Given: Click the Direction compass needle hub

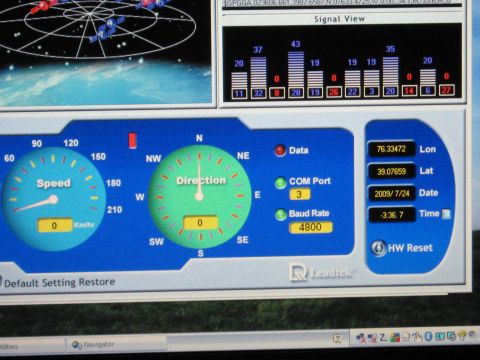Looking at the screenshot, I should 199,196.
